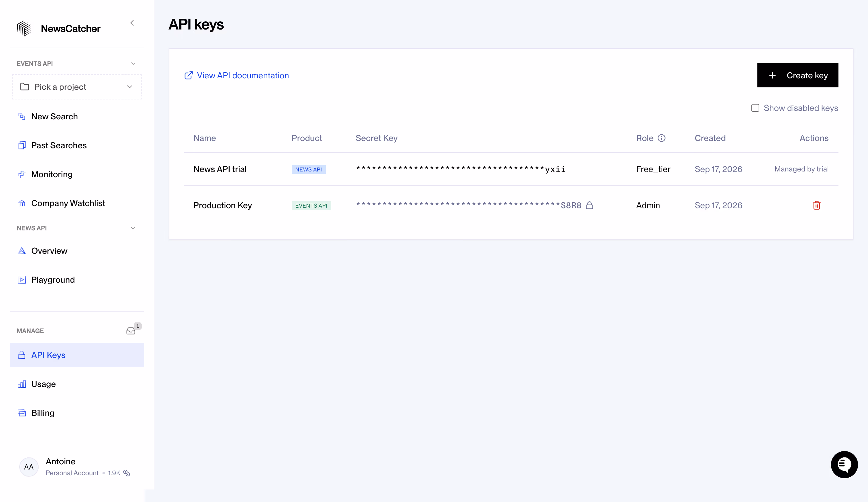Click the Overview icon under News API

tap(22, 251)
